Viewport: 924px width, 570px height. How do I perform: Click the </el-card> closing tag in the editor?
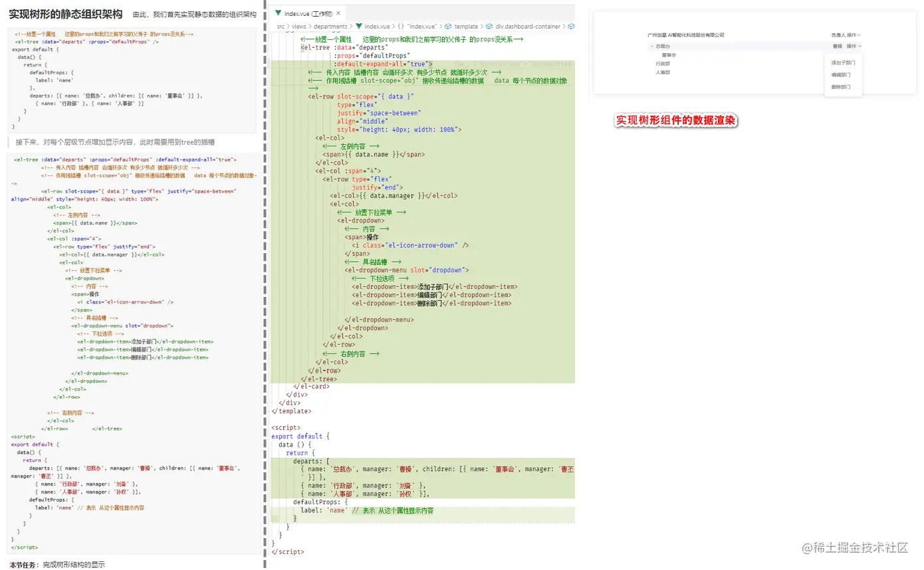pyautogui.click(x=312, y=386)
